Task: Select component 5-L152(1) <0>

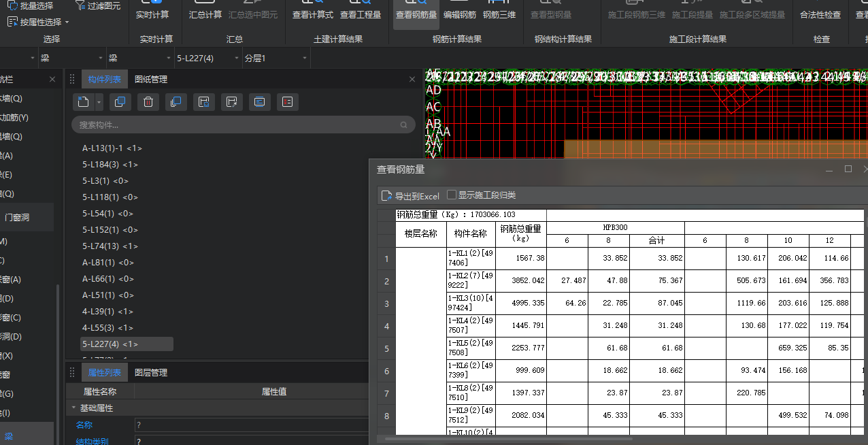Action: point(110,230)
